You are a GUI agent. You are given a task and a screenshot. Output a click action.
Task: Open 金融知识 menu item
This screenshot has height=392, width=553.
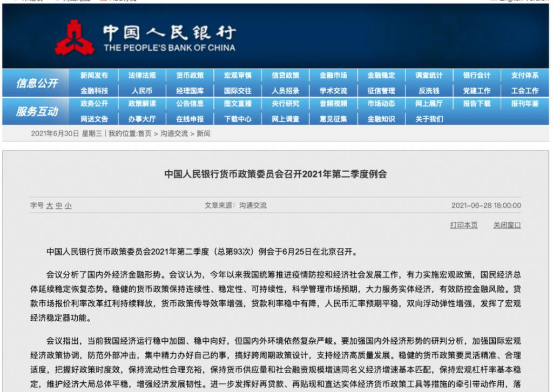pos(381,119)
